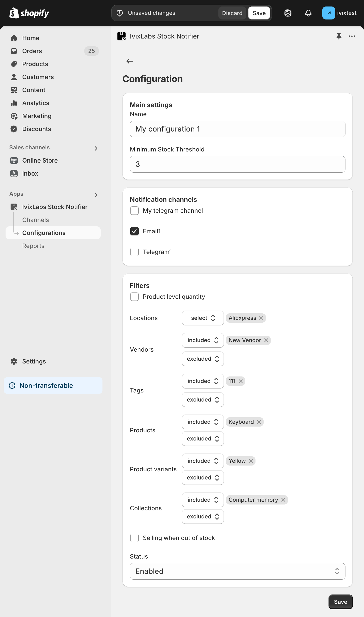Click the bottom Save button
This screenshot has width=364, height=617.
click(340, 602)
